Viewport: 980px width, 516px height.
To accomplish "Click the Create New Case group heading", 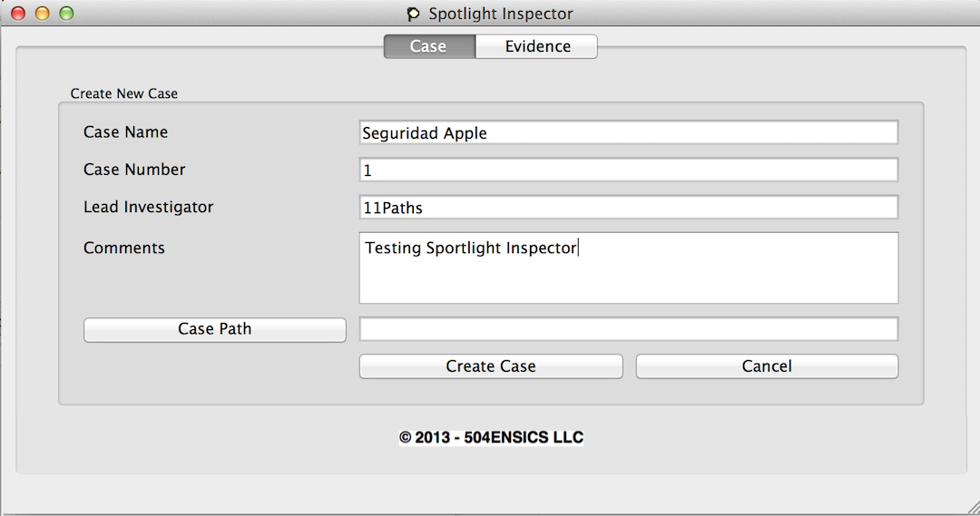I will pos(124,93).
